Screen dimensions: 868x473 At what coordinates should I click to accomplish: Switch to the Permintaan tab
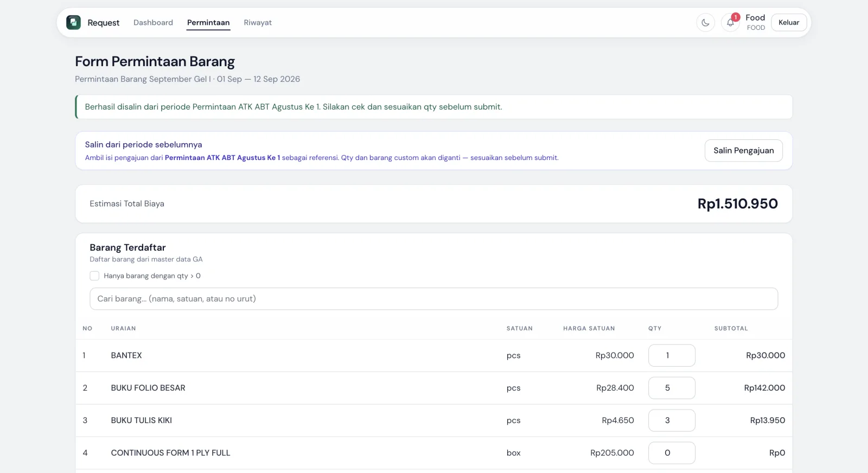[x=208, y=22]
